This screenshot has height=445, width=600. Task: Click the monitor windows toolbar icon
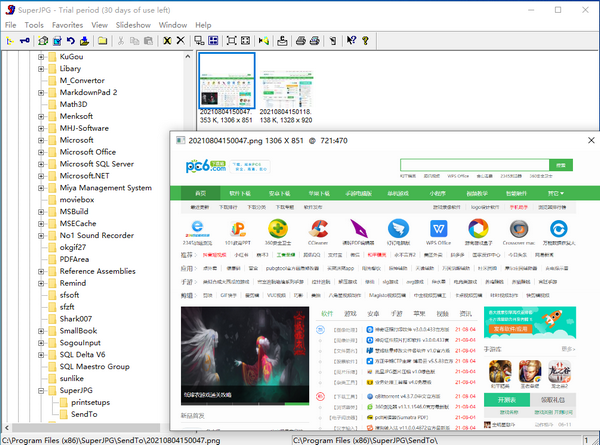coord(199,41)
